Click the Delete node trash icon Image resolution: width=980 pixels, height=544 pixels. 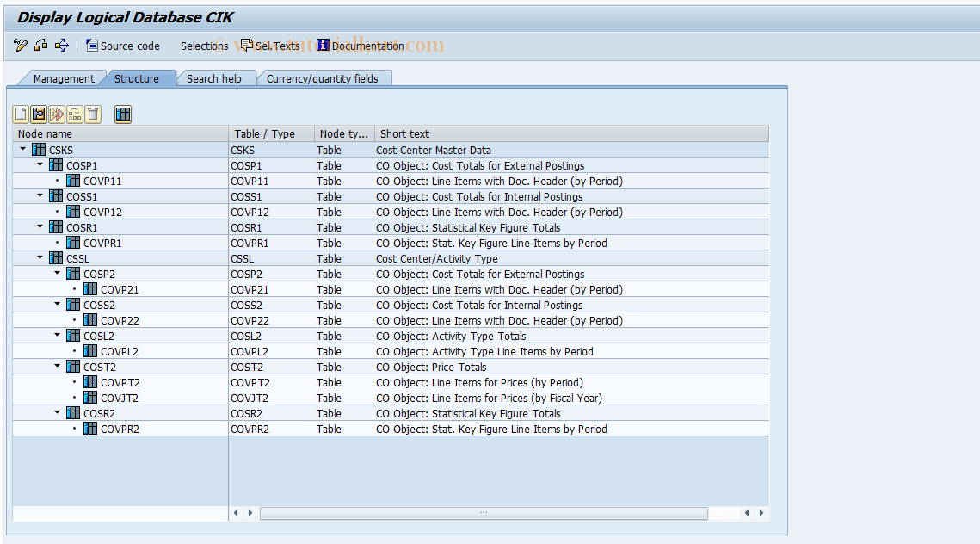(x=92, y=114)
